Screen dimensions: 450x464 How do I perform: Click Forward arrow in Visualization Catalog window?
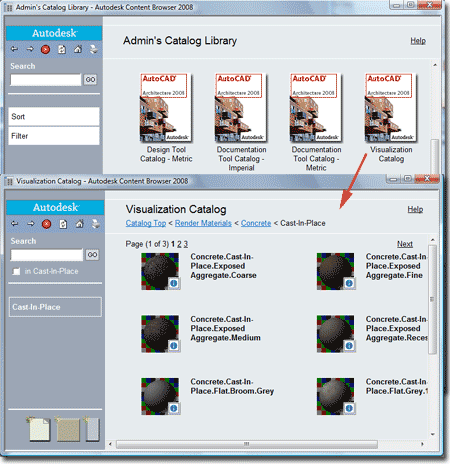31,224
